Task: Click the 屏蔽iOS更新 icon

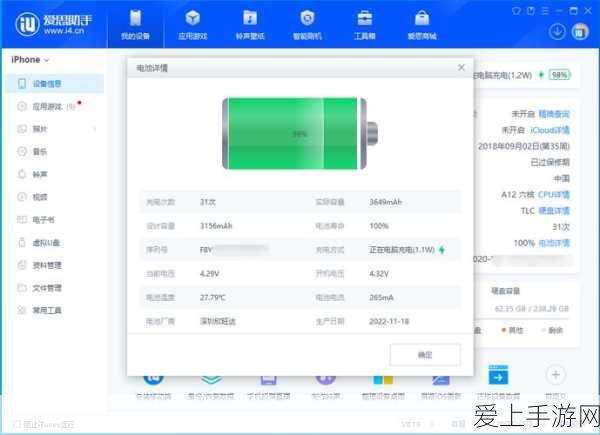Action: [x=441, y=379]
